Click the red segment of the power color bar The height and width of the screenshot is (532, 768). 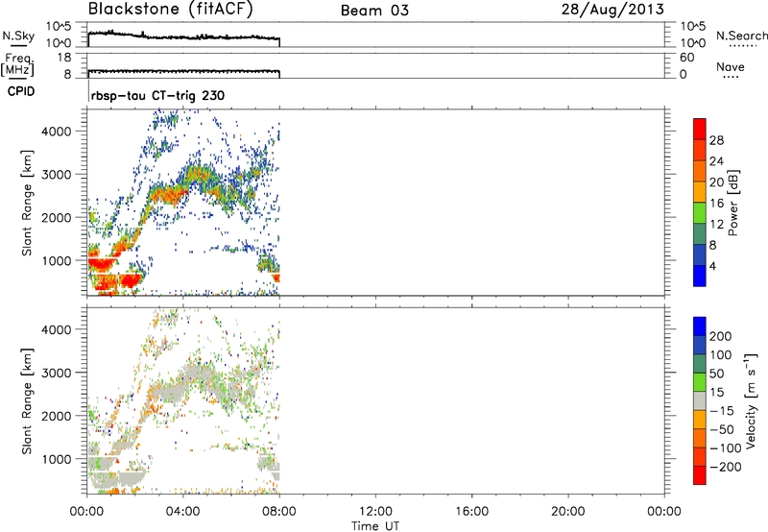[x=700, y=129]
